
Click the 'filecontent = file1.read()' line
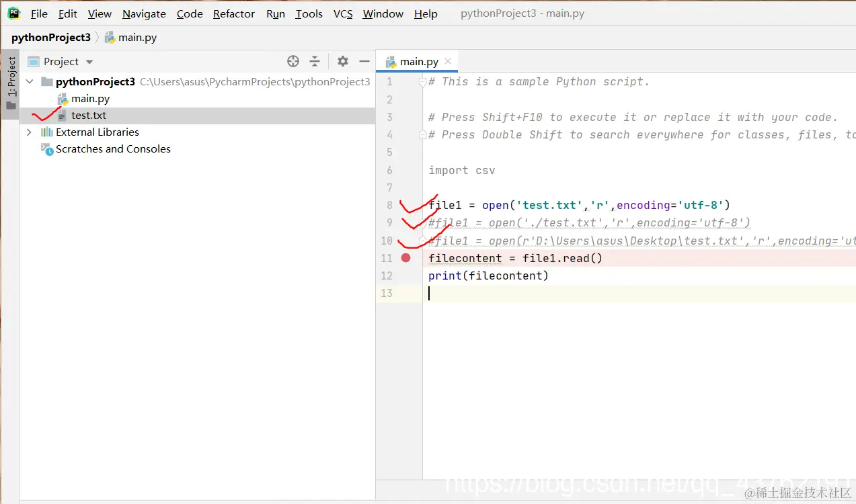point(515,258)
